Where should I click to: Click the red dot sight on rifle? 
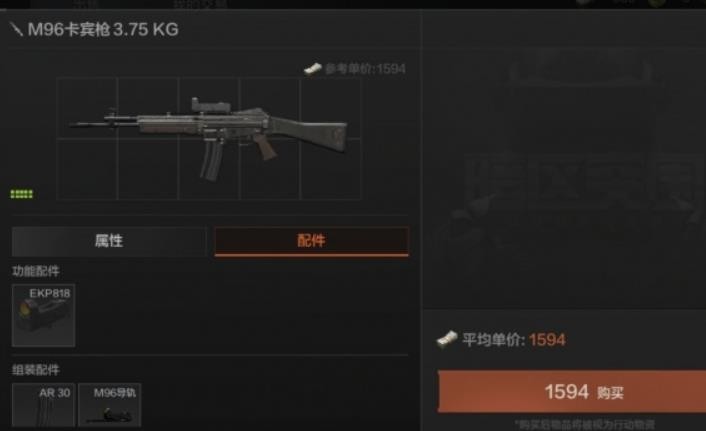[x=211, y=105]
